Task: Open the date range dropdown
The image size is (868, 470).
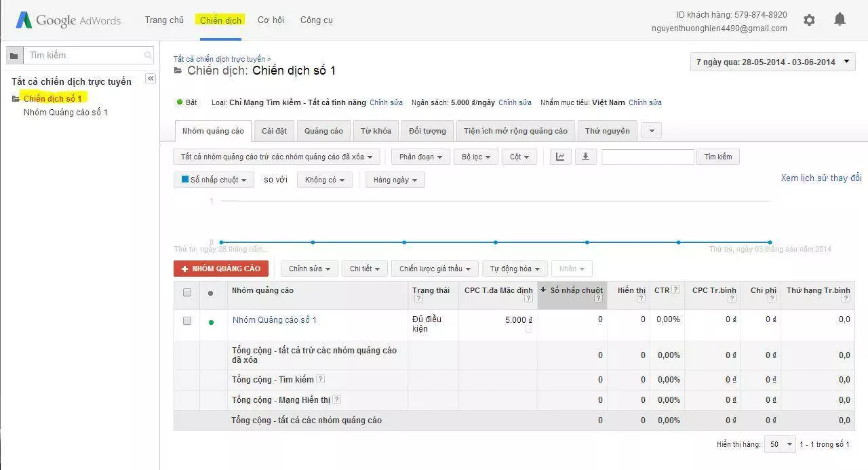Action: tap(772, 62)
